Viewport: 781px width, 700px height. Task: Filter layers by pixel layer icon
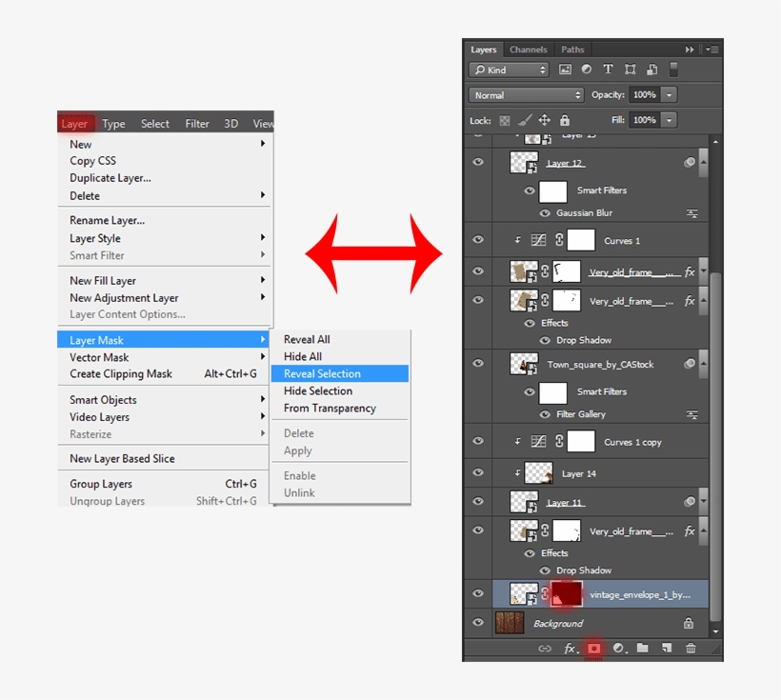coord(565,70)
